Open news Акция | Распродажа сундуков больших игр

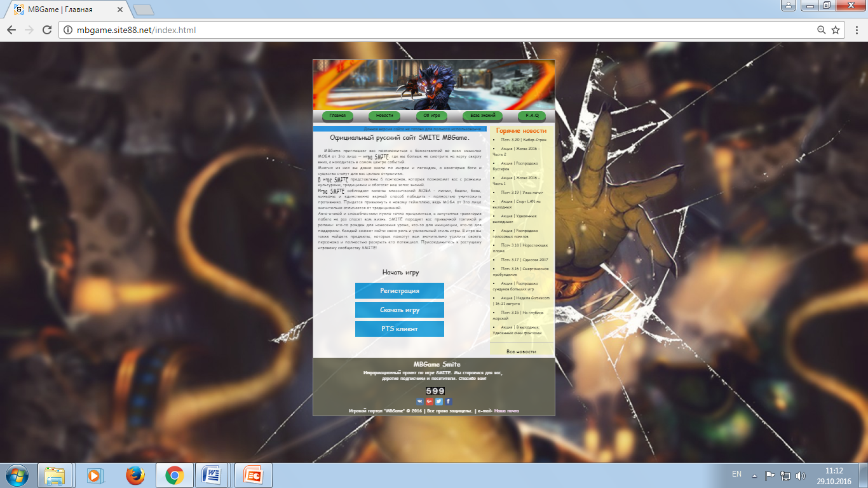click(x=515, y=286)
